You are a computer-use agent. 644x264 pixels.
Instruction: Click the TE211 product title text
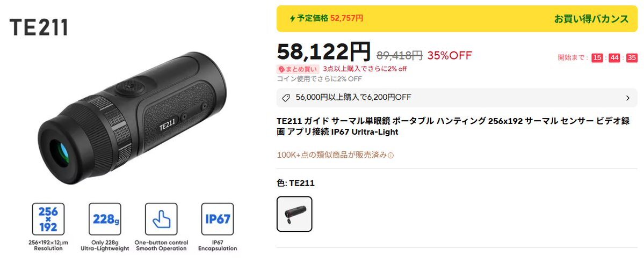453,127
